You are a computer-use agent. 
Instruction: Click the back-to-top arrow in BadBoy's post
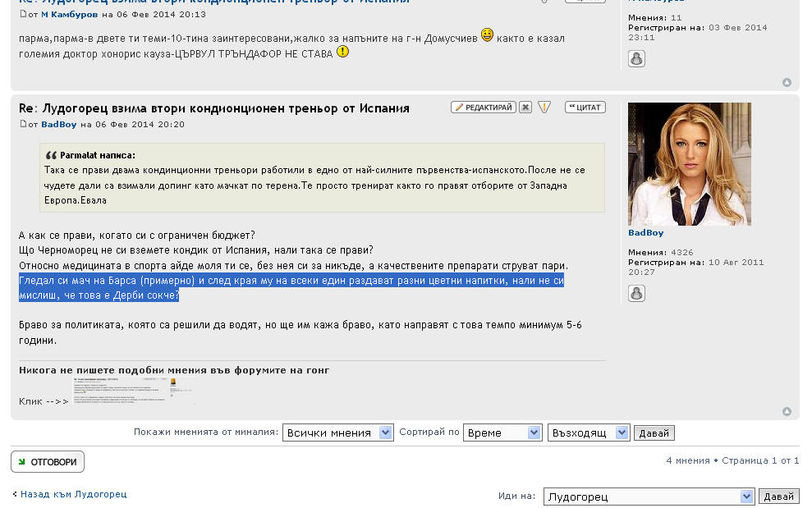(x=787, y=411)
